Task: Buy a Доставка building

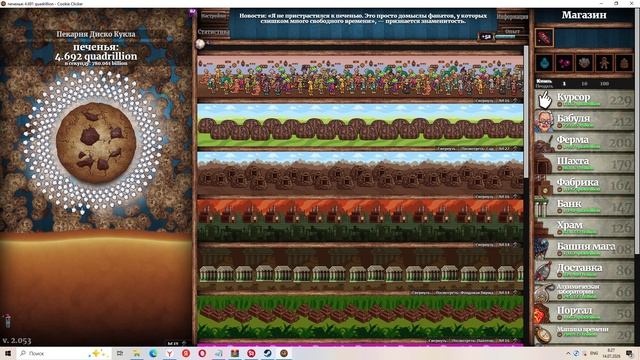Action: [584, 270]
